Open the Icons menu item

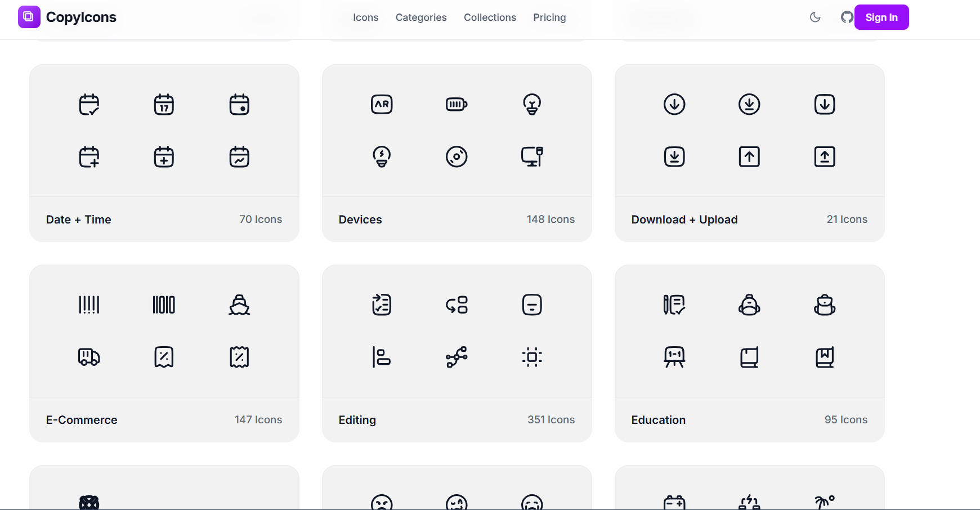pyautogui.click(x=365, y=17)
